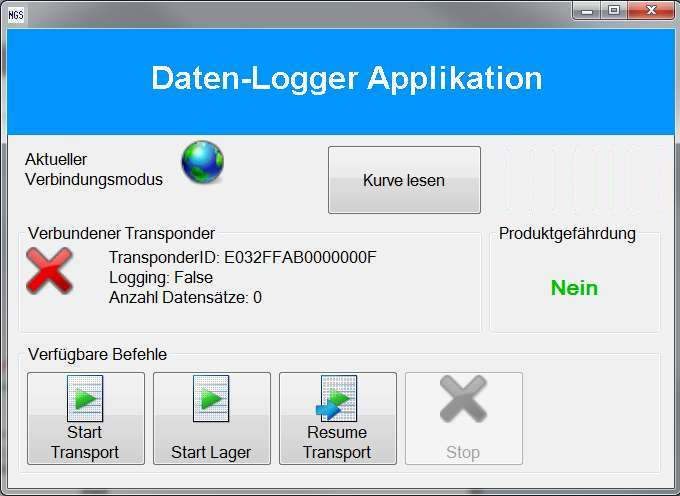Maximize the Daten-Logger window
This screenshot has width=680, height=496.
click(x=614, y=11)
